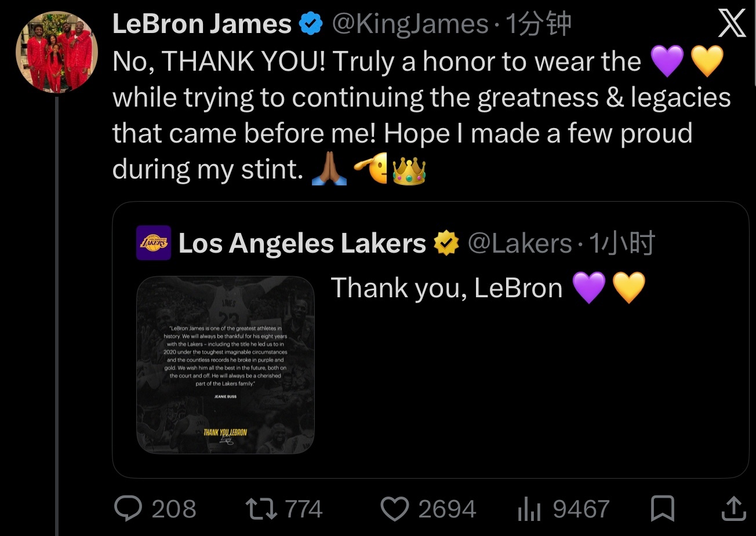The image size is (756, 536).
Task: Open view analytics bar chart icon
Action: pos(529,510)
